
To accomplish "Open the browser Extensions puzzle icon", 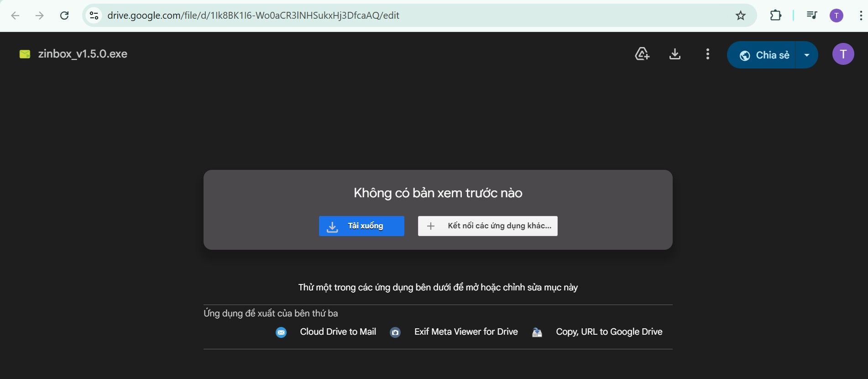I will tap(775, 16).
